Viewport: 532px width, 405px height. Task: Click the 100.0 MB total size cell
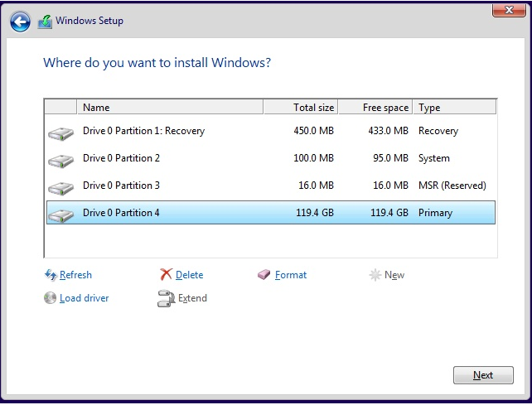pos(314,158)
